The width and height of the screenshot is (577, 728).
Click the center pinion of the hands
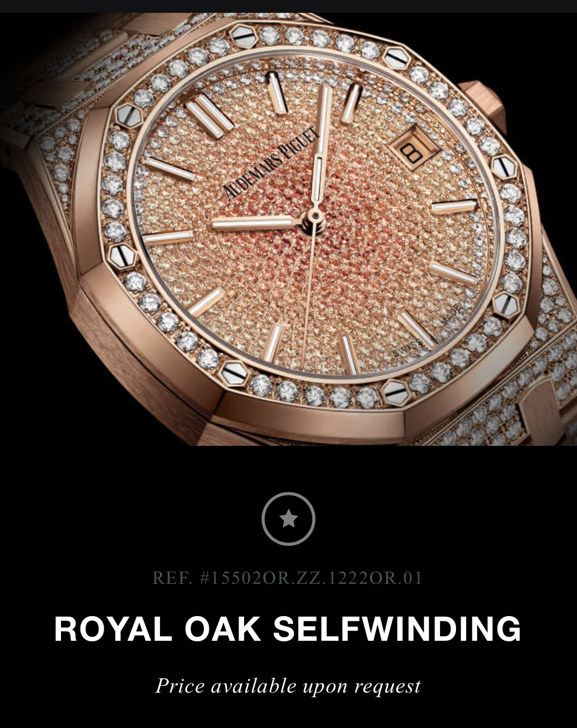(x=315, y=215)
